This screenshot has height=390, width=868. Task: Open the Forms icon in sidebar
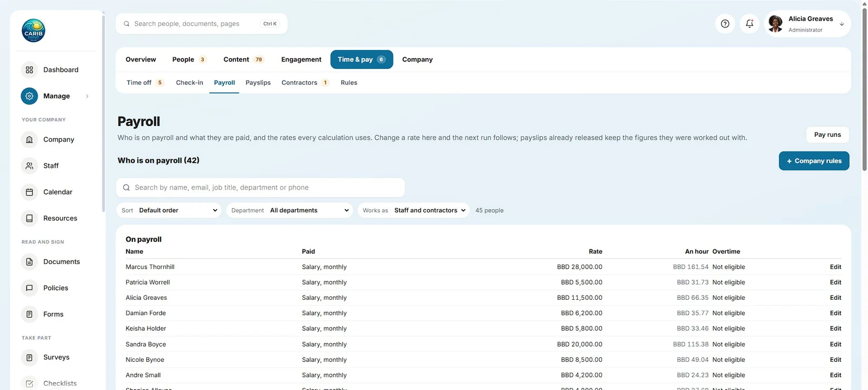click(29, 314)
